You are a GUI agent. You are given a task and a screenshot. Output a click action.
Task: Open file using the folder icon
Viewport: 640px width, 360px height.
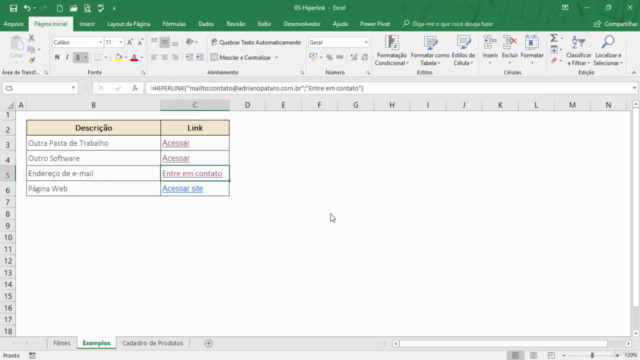(x=73, y=8)
